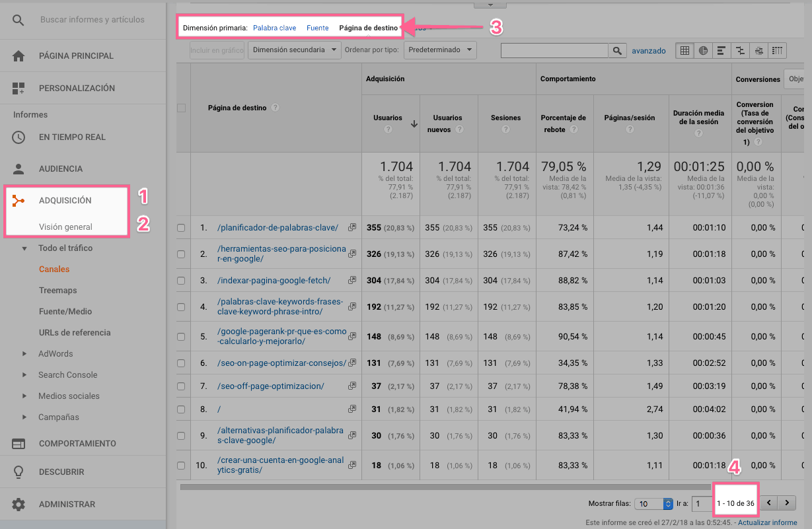
Task: Choose the comparison view icon
Action: [741, 50]
